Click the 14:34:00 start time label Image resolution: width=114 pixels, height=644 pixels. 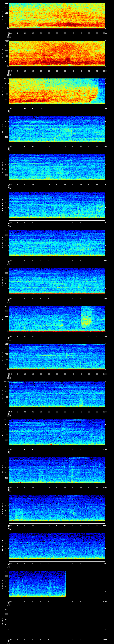pyautogui.click(x=9, y=412)
